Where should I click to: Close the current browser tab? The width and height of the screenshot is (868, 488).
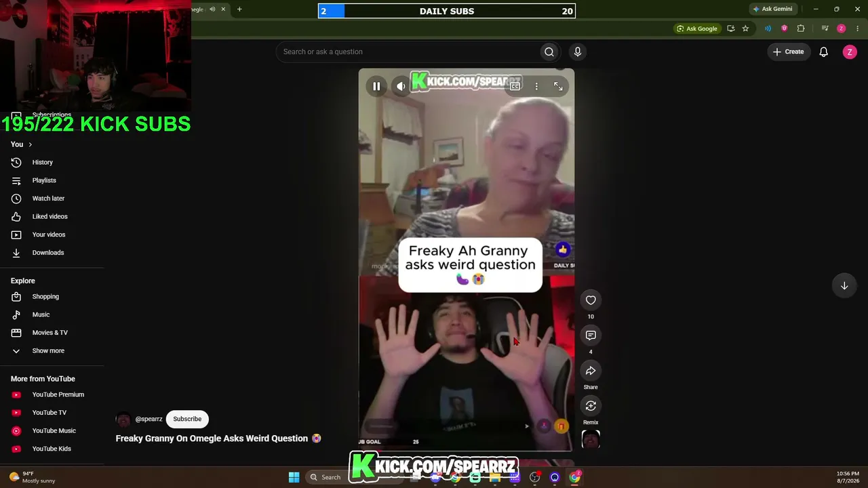click(x=223, y=9)
